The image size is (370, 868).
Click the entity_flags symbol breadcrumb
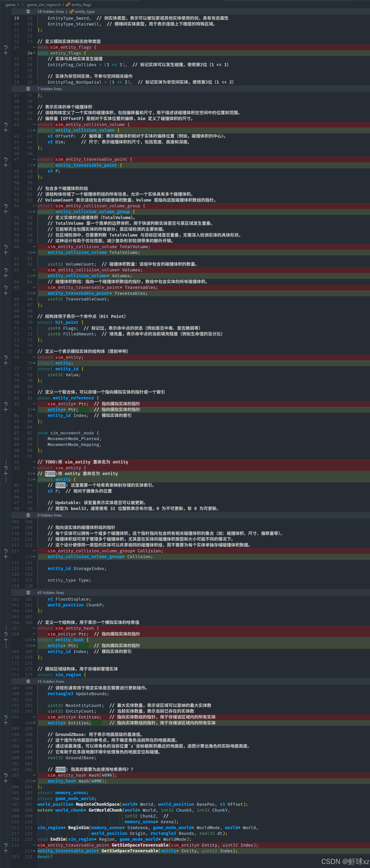81,5
